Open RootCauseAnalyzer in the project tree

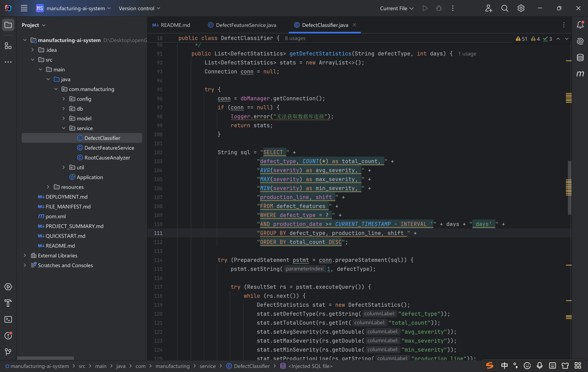pos(107,158)
